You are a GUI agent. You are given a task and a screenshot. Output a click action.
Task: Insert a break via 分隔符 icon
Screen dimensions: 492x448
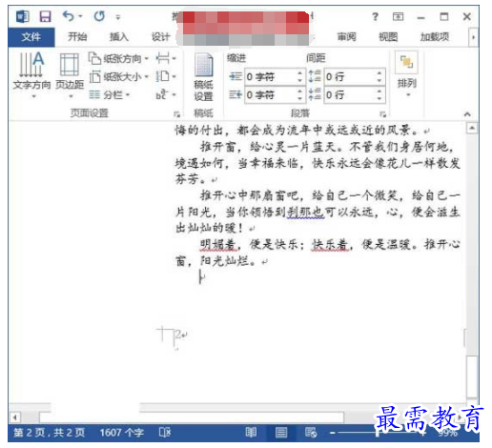166,58
